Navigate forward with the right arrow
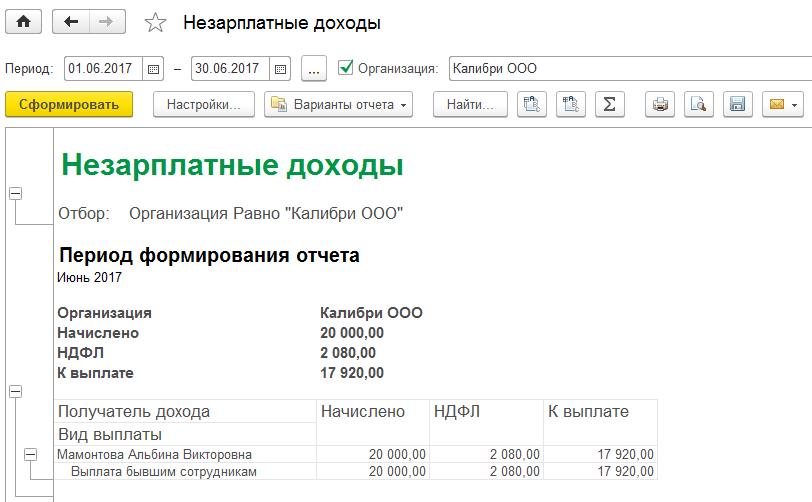812x502 pixels. tap(106, 22)
